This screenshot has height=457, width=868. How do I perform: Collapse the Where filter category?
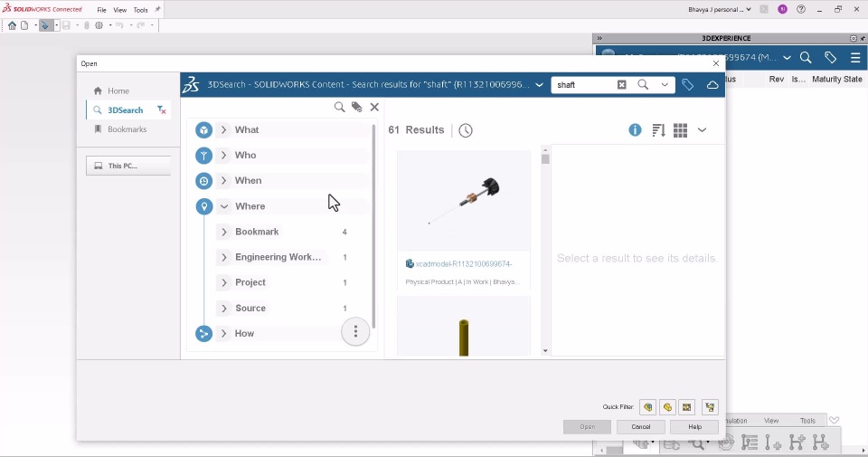(x=223, y=206)
